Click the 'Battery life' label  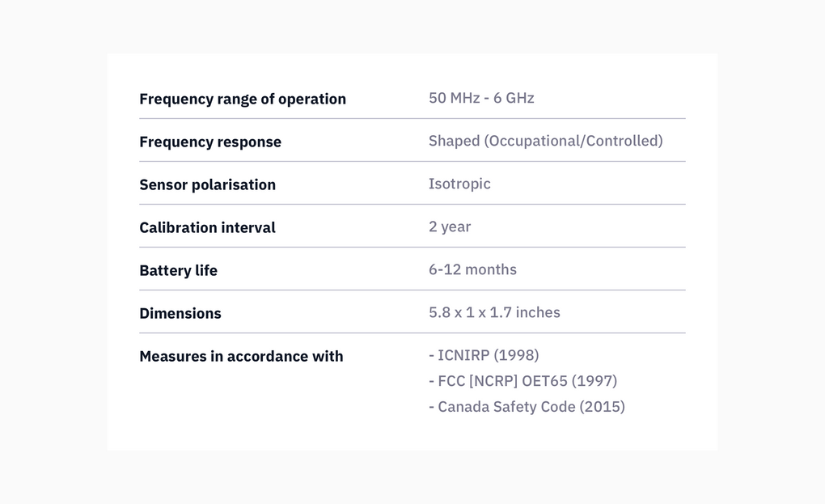(x=178, y=270)
